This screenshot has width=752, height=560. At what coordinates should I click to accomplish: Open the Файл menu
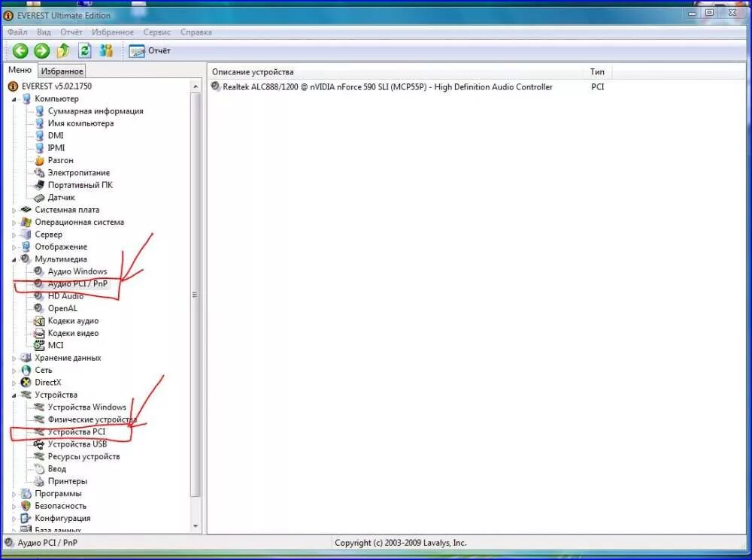tap(17, 32)
